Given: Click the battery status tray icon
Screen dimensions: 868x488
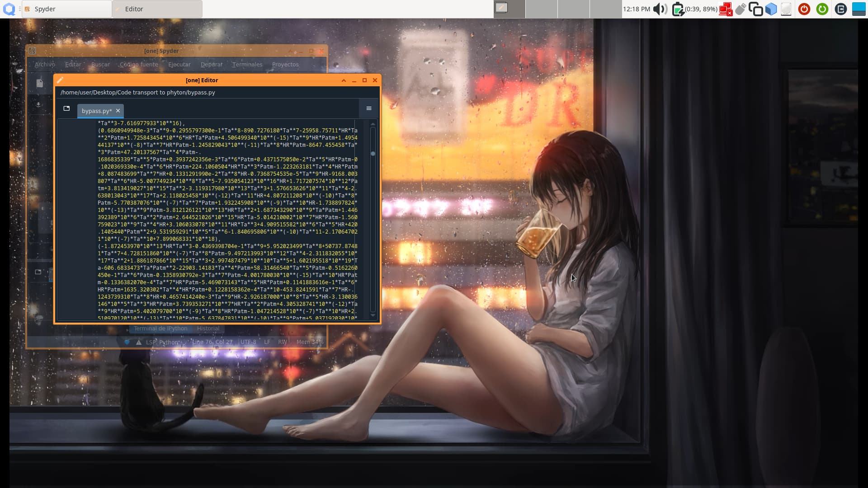Looking at the screenshot, I should pos(678,9).
